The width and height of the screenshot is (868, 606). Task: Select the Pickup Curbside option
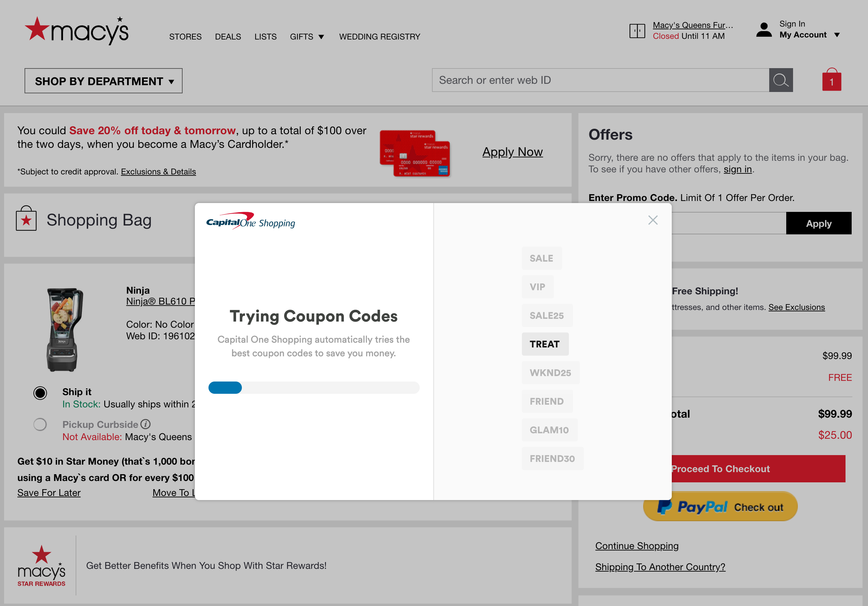[x=40, y=424]
